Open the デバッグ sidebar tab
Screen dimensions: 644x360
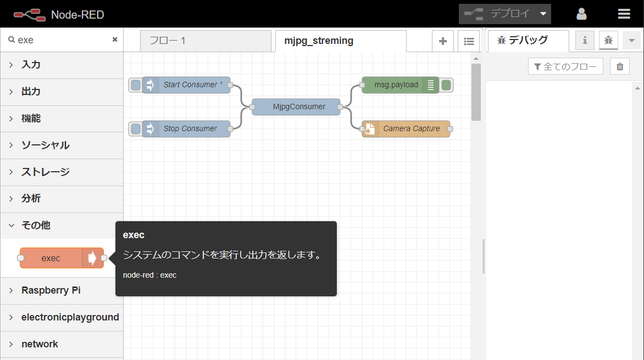[x=528, y=40]
